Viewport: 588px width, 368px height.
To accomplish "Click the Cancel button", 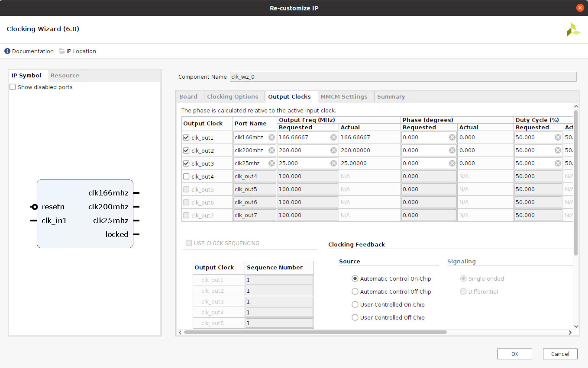I will [560, 354].
